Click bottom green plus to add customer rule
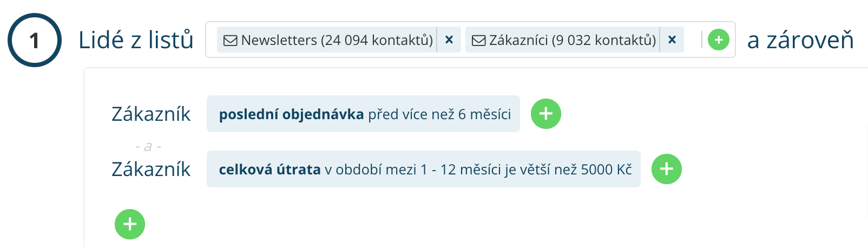 click(x=130, y=224)
